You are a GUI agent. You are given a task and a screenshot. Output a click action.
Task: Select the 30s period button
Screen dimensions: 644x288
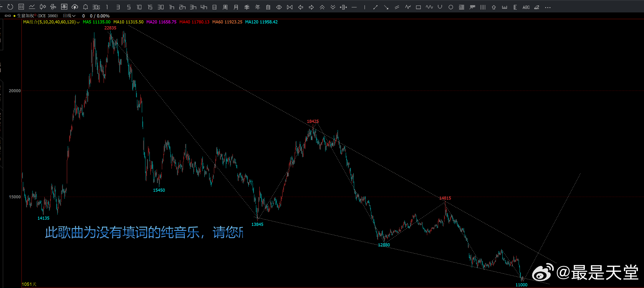point(96,7)
